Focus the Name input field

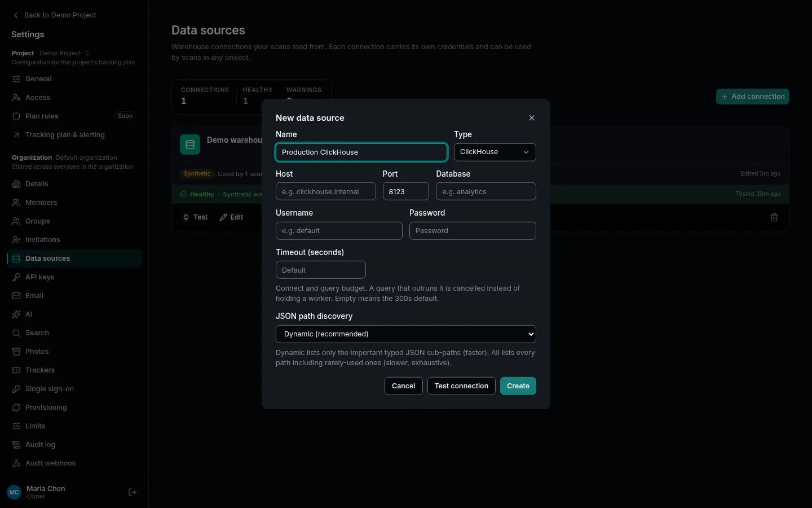(361, 152)
